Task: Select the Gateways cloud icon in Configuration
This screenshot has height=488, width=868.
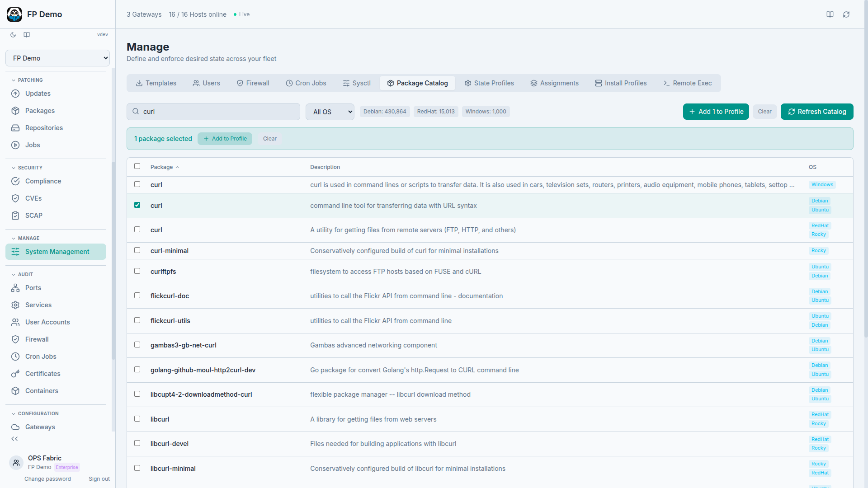Action: click(x=15, y=427)
